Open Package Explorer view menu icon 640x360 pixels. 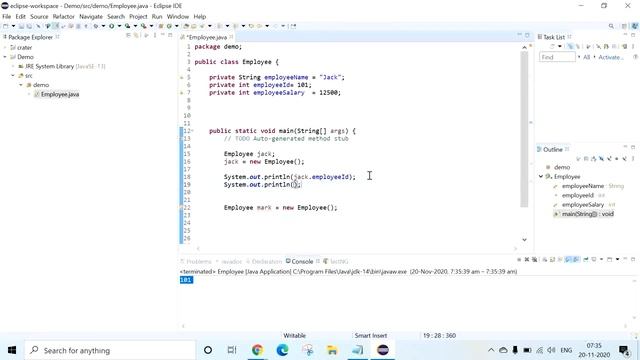tap(155, 36)
